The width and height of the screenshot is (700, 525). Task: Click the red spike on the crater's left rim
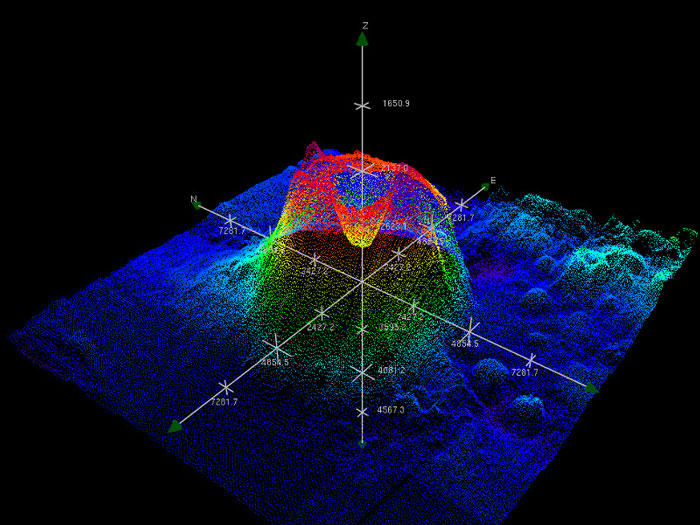pos(311,150)
